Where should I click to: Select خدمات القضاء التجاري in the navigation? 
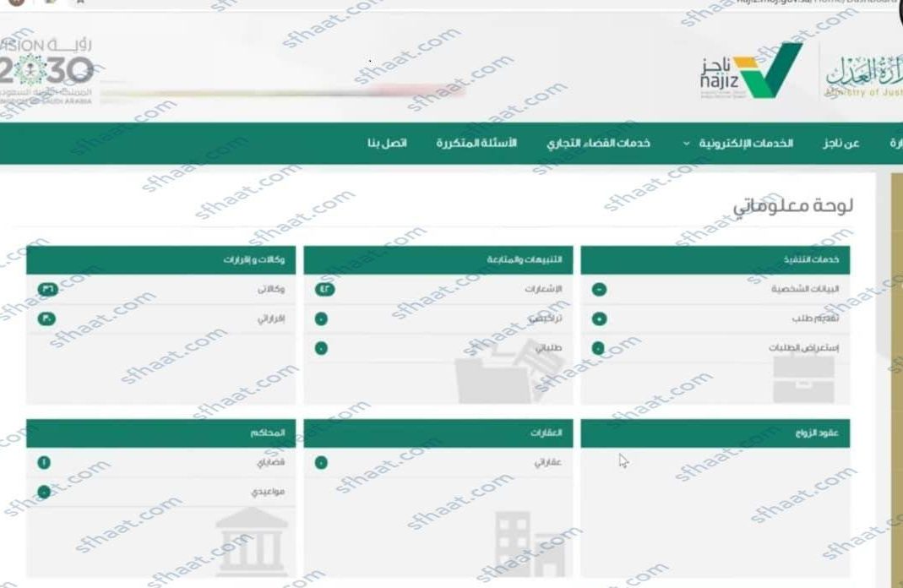[596, 143]
